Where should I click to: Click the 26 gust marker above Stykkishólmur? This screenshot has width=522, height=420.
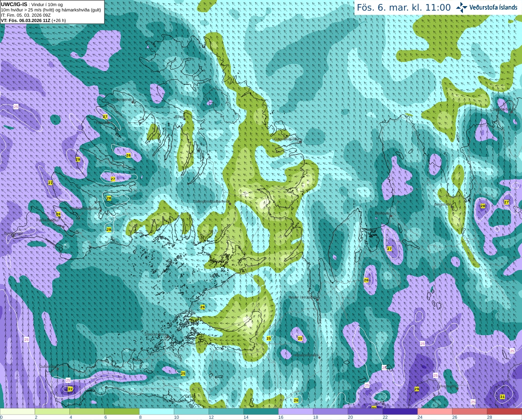tap(203, 307)
